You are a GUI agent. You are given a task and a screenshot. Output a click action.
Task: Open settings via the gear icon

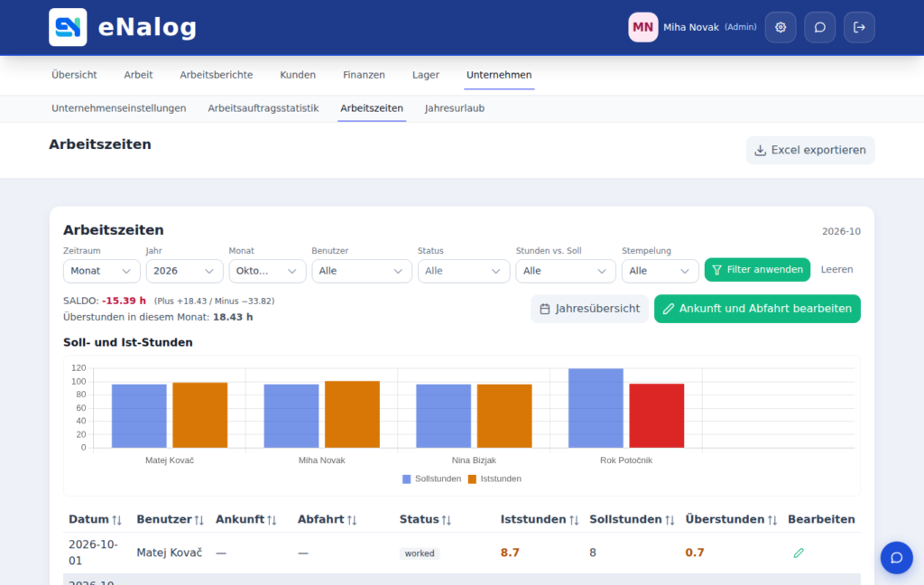click(x=781, y=27)
